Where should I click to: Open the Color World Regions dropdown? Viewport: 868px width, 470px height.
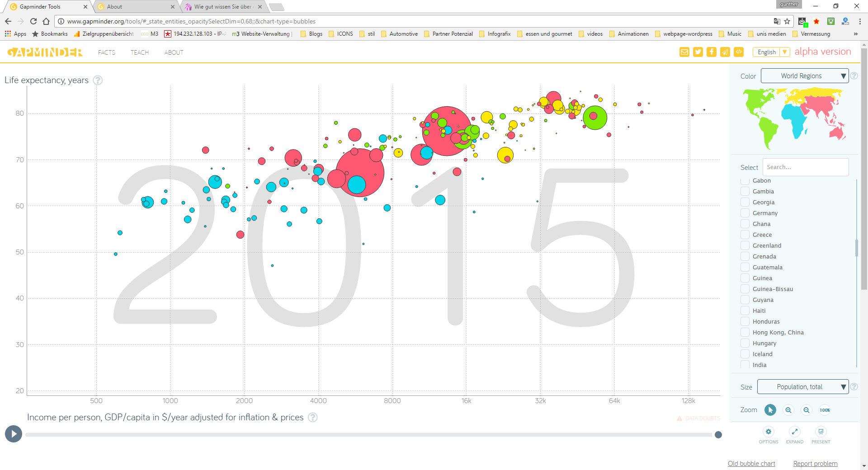click(x=805, y=76)
